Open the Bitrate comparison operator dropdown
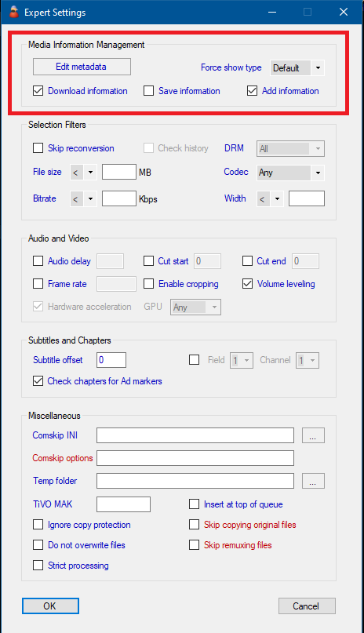The width and height of the screenshot is (364, 633). [x=83, y=198]
